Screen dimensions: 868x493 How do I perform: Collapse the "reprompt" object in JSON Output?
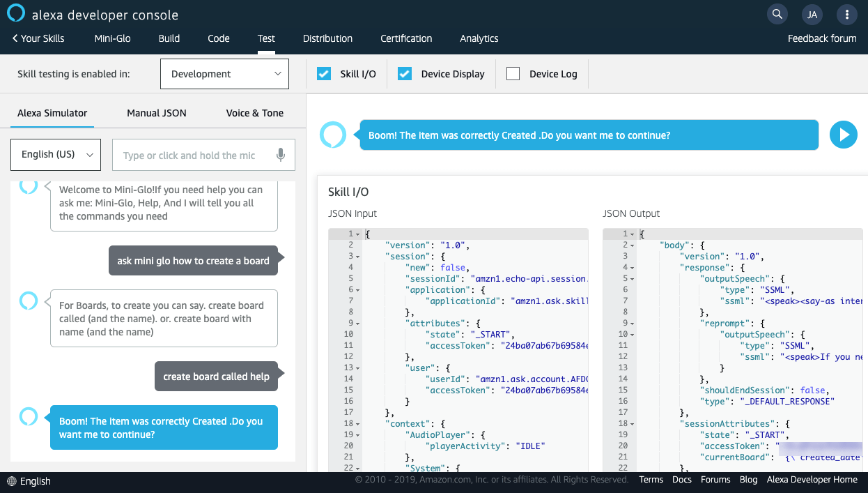(x=633, y=324)
